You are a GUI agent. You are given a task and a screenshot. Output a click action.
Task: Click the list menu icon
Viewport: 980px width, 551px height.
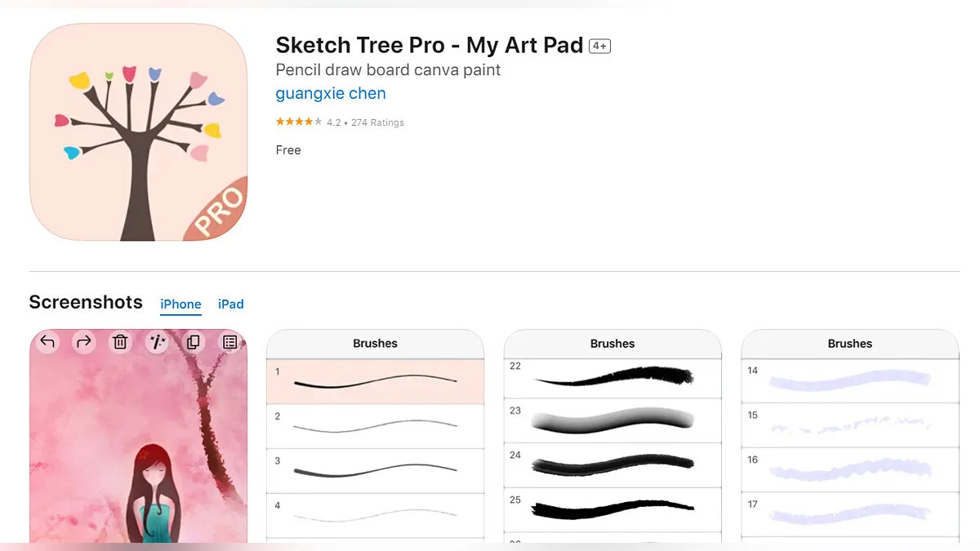coord(229,342)
